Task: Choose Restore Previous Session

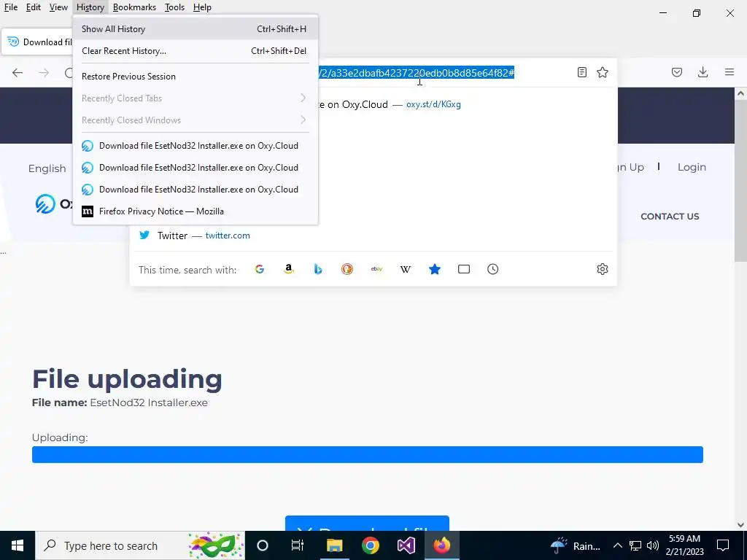Action: coord(196,76)
